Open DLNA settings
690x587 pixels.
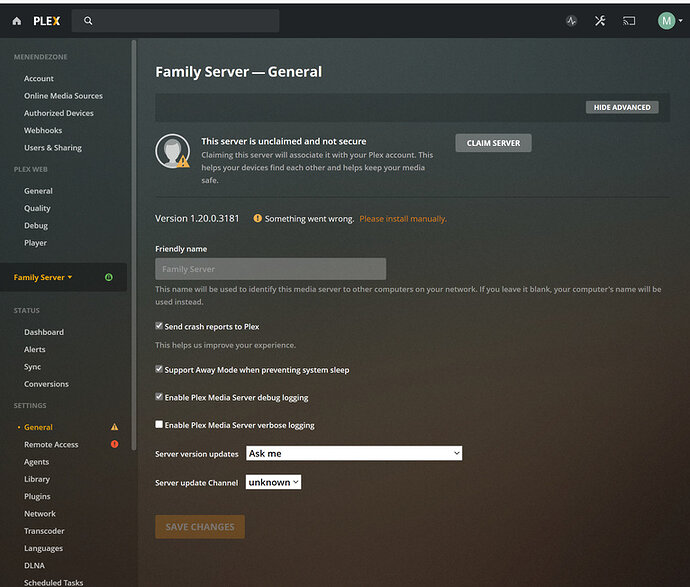pos(34,565)
